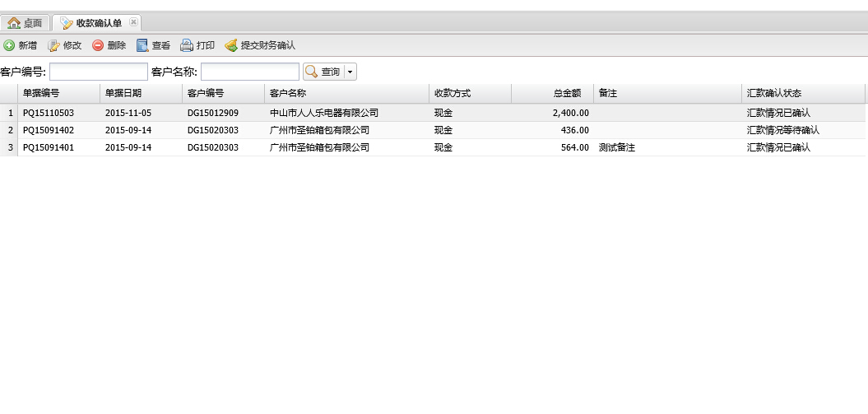Sort by the 单据编号 column header

(x=58, y=93)
